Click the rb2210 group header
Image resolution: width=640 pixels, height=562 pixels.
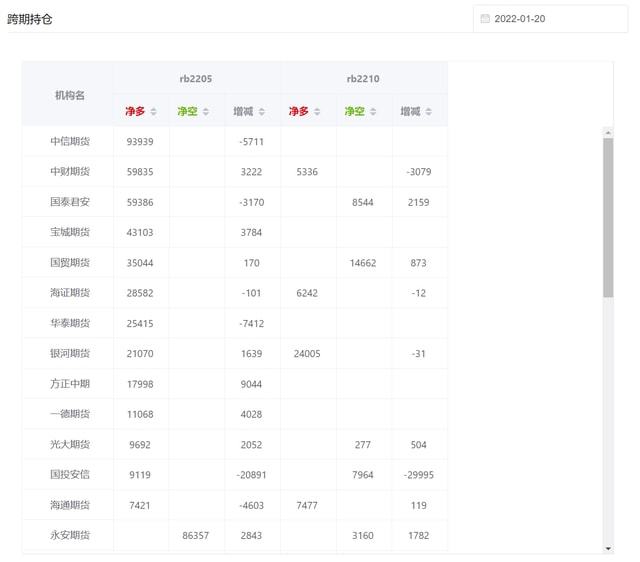point(363,79)
